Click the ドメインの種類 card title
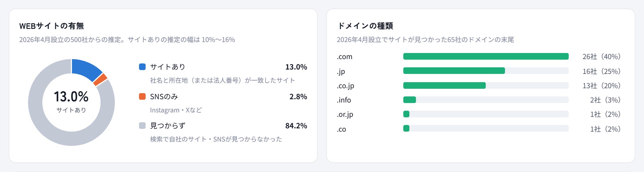644x172 pixels. [x=365, y=26]
